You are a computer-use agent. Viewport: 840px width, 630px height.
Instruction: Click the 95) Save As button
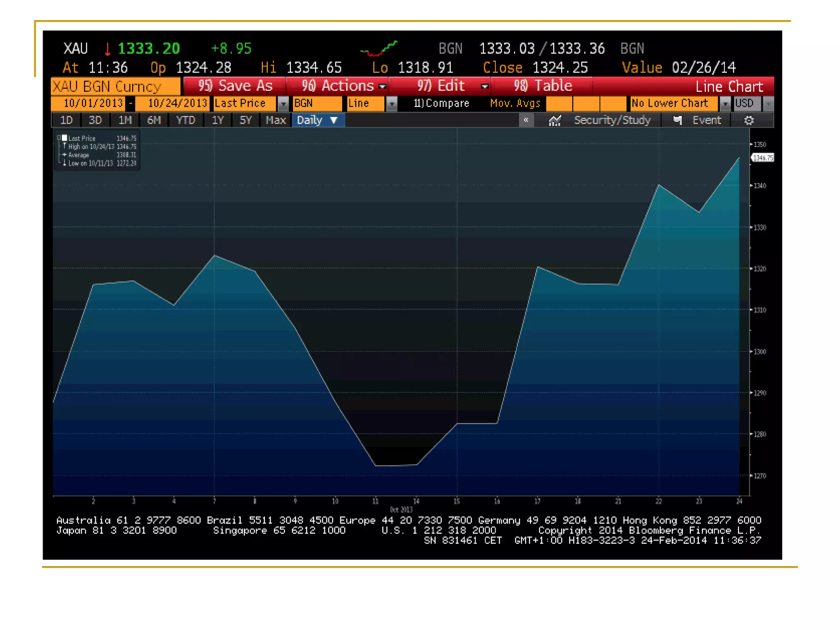click(235, 86)
